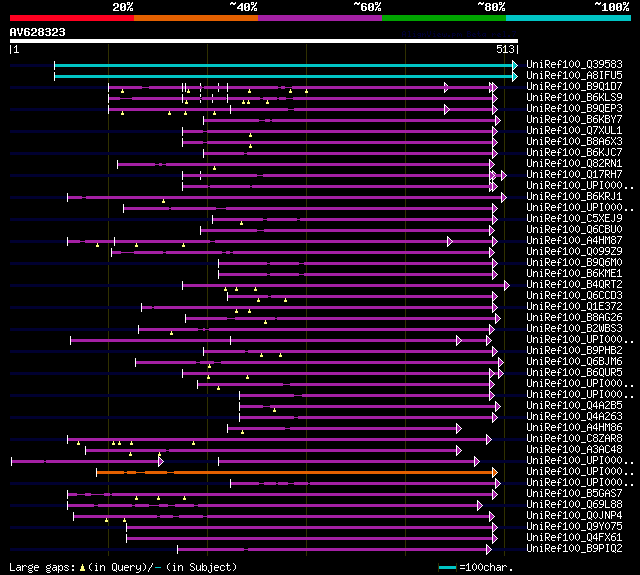Open the UniRef100_B9QEP3 entry
This screenshot has width=640, height=575.
tap(574, 109)
